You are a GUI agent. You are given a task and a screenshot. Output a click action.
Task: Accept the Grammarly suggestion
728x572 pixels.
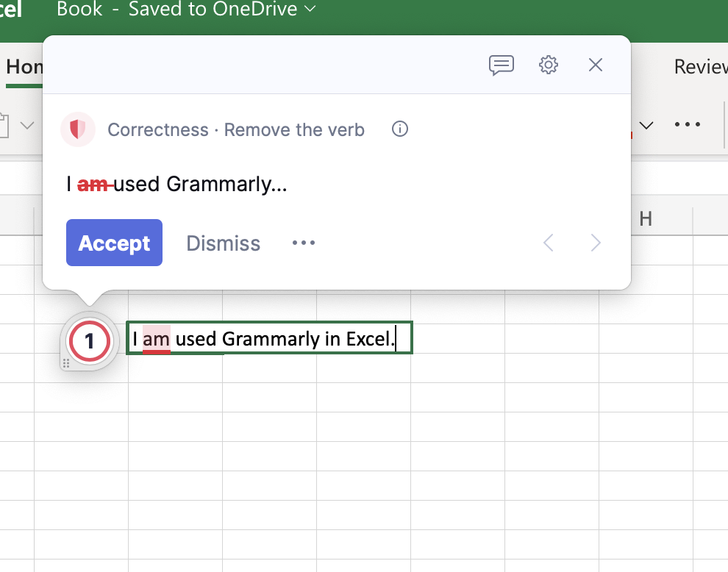[x=114, y=243]
